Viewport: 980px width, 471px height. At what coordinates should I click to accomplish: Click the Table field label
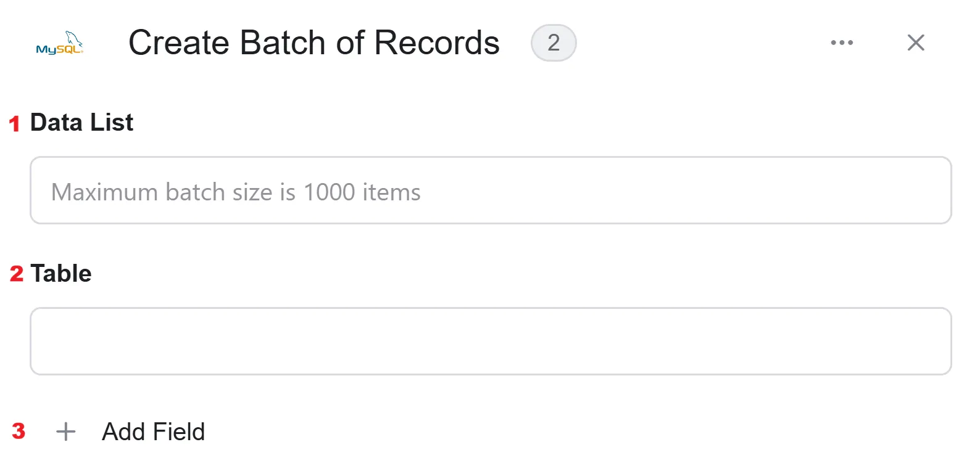point(61,273)
